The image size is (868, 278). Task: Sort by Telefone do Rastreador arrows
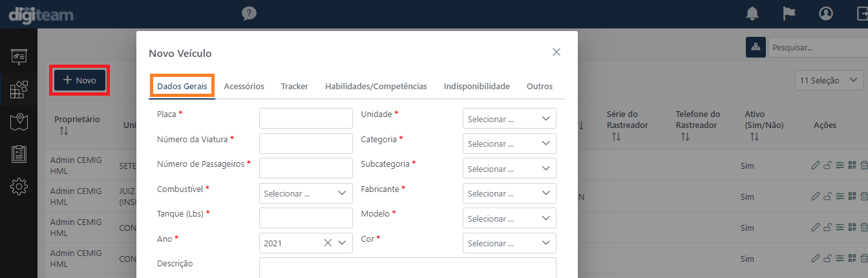(x=685, y=137)
